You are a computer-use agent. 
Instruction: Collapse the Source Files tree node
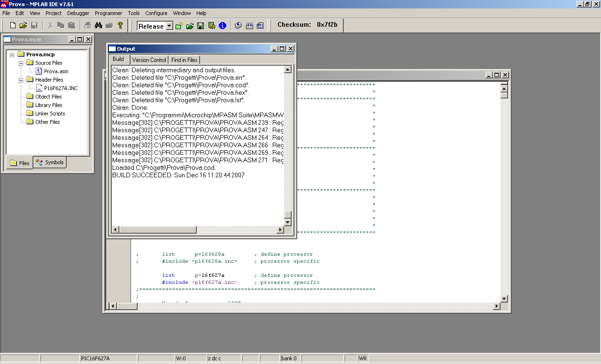[x=21, y=63]
